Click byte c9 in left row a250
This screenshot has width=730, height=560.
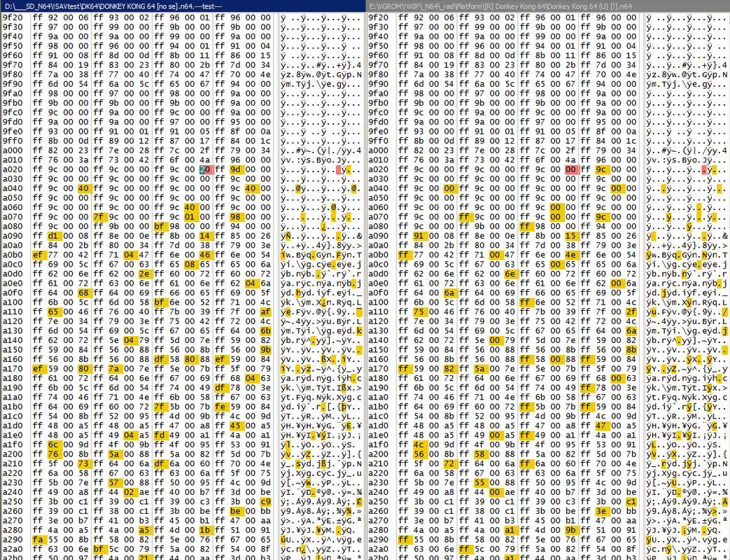click(266, 502)
